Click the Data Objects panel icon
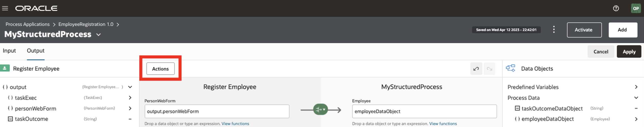The height and width of the screenshot is (127, 644). coord(511,68)
